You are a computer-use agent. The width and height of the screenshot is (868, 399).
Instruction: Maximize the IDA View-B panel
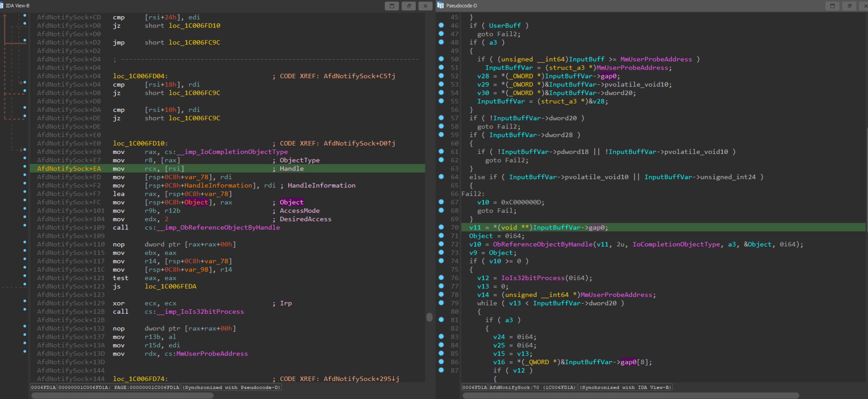coord(392,6)
